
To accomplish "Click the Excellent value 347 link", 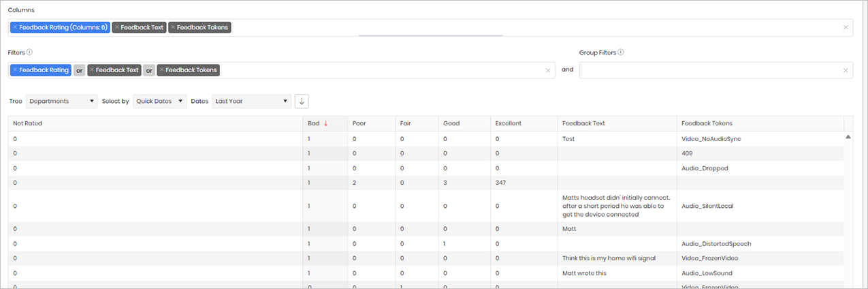I will click(x=502, y=183).
